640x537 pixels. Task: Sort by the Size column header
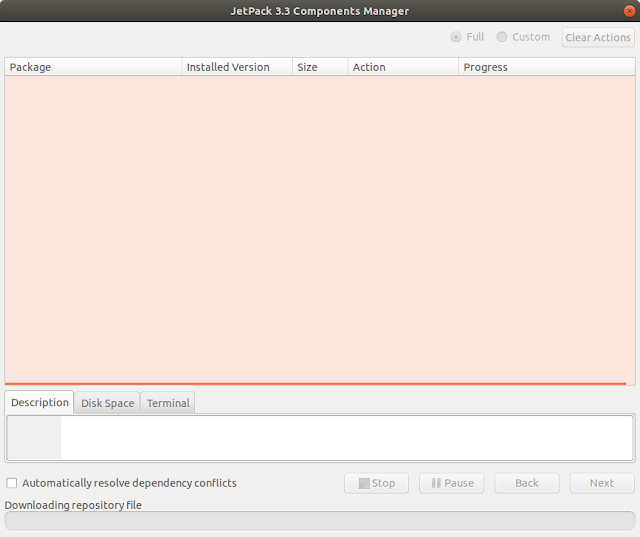click(x=320, y=67)
